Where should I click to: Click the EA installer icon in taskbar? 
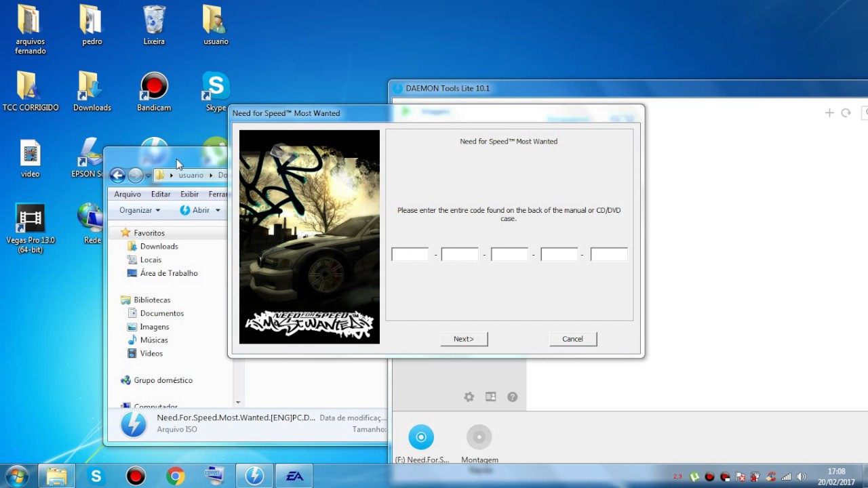coord(294,476)
